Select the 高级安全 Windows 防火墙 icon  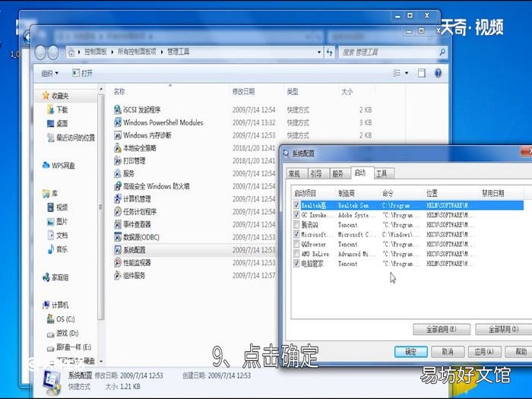point(117,186)
